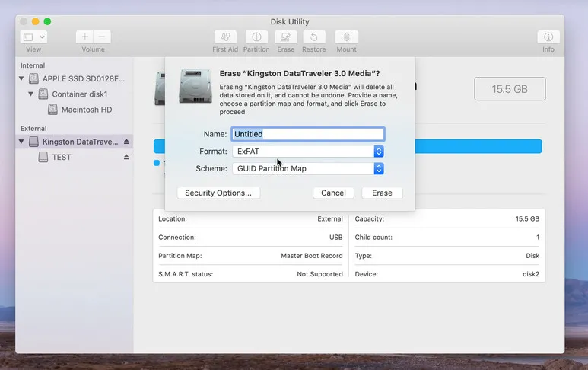The image size is (588, 370).
Task: Click the Location External value
Action: (330, 218)
